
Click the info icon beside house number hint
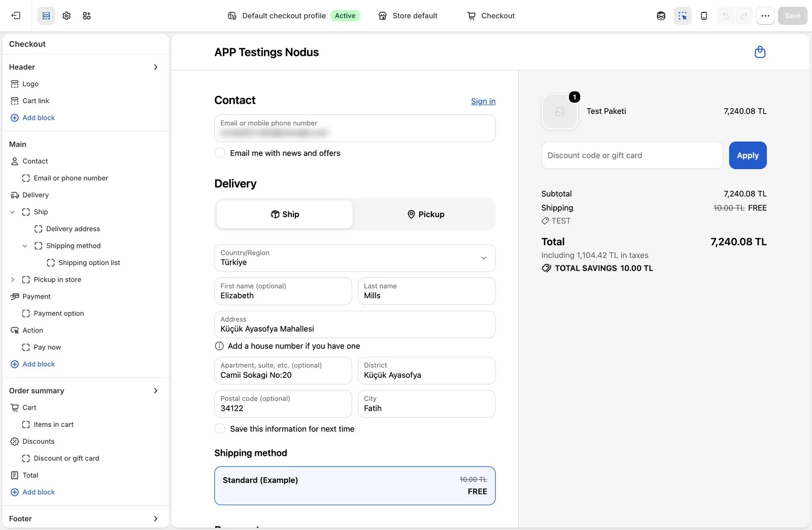coord(219,346)
